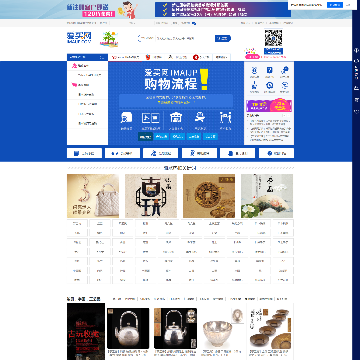Viewport: 360px width, 360px height.
Task: Select the first highlighted step tab under the banner icons
Action: [145, 136]
